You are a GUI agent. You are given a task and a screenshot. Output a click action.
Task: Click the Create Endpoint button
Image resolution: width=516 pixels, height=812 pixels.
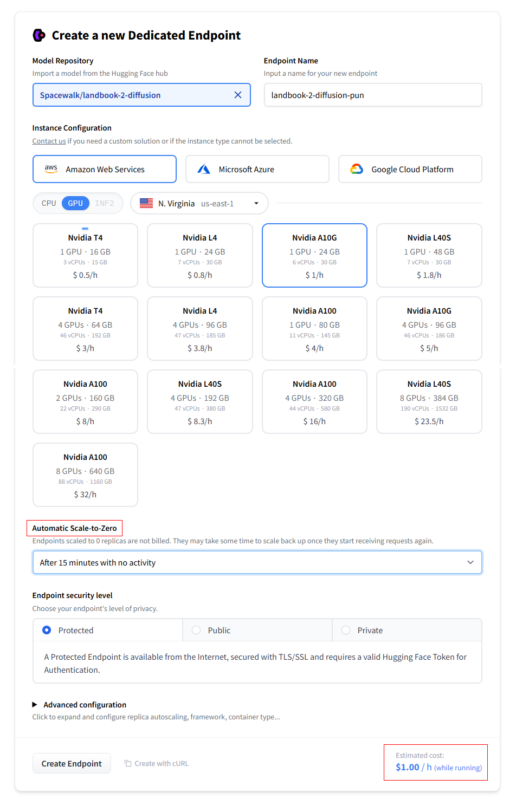(x=72, y=764)
